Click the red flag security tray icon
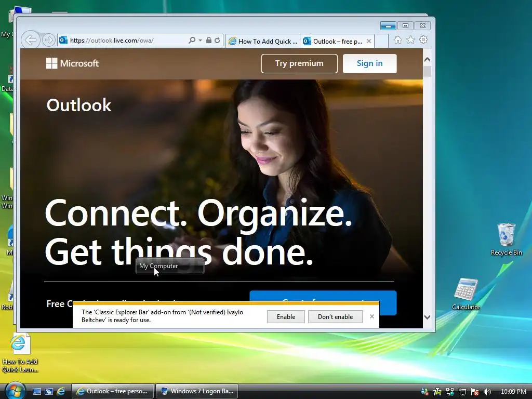Screen dimensions: 532x399 pyautogui.click(x=475, y=392)
